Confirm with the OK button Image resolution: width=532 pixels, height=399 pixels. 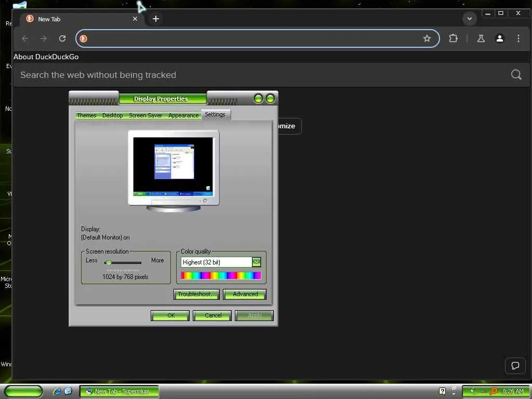coord(170,315)
